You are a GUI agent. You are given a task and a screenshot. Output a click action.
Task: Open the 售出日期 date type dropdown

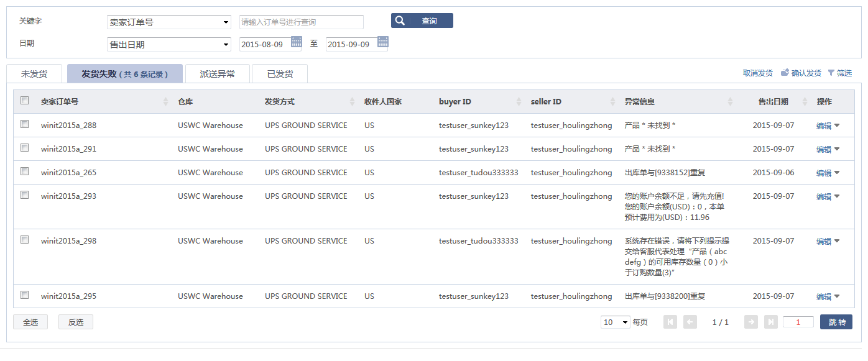tap(169, 45)
